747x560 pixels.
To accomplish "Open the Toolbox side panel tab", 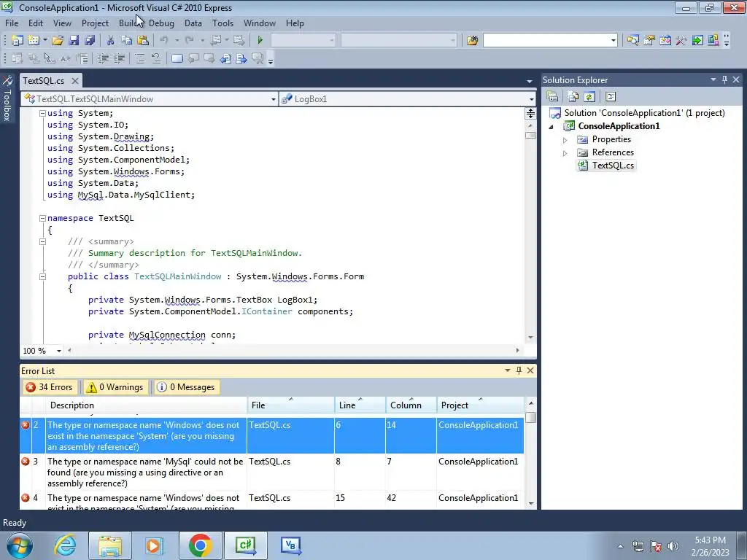I will click(x=7, y=99).
